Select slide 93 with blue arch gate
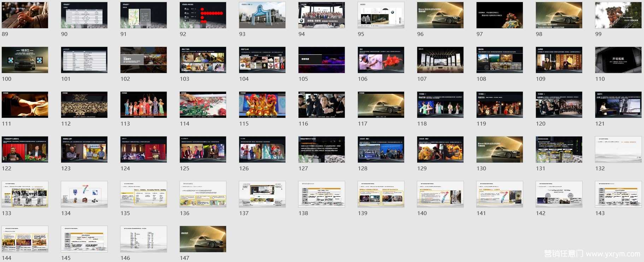Image resolution: width=644 pixels, height=262 pixels. pos(262,15)
